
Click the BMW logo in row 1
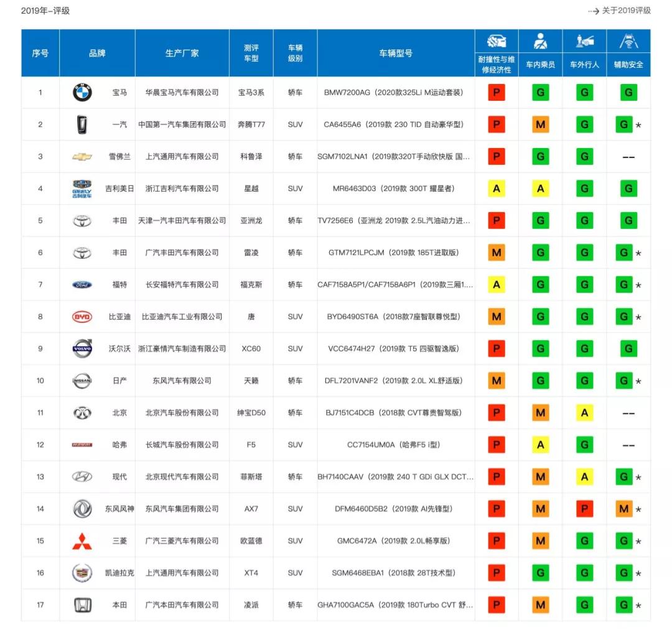pyautogui.click(x=82, y=93)
